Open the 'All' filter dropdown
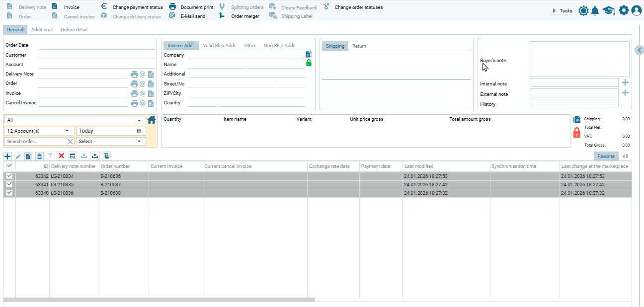The height and width of the screenshot is (307, 644). [x=139, y=120]
